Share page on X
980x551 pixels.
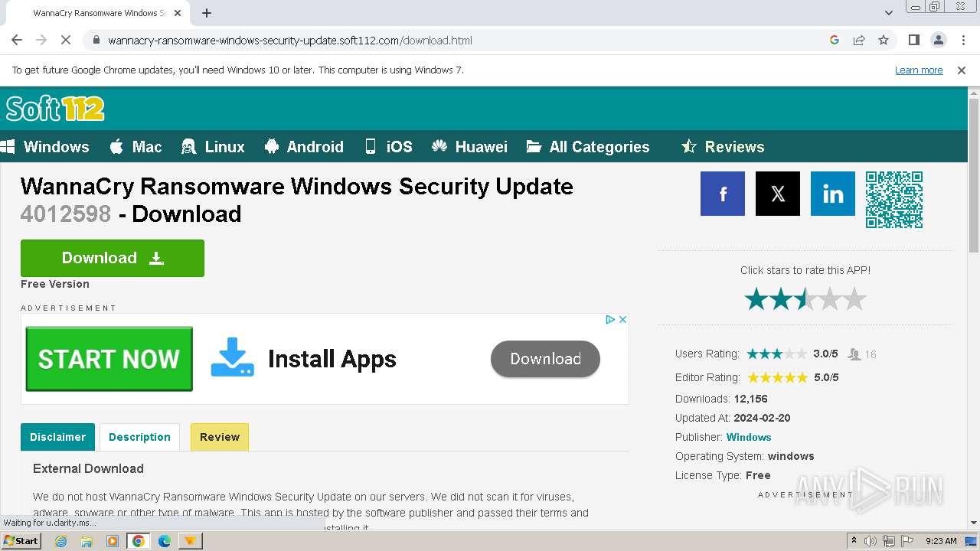778,194
